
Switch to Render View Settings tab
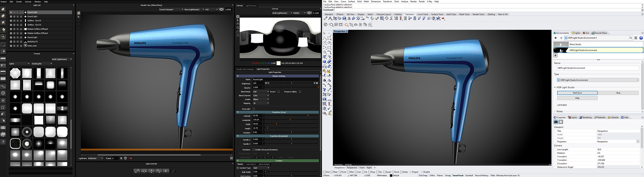pyautogui.click(x=245, y=69)
